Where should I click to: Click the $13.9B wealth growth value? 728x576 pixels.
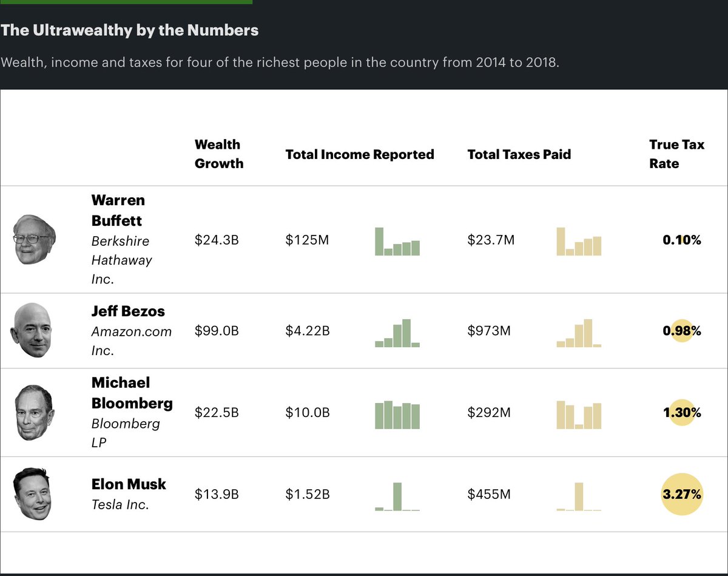(217, 494)
